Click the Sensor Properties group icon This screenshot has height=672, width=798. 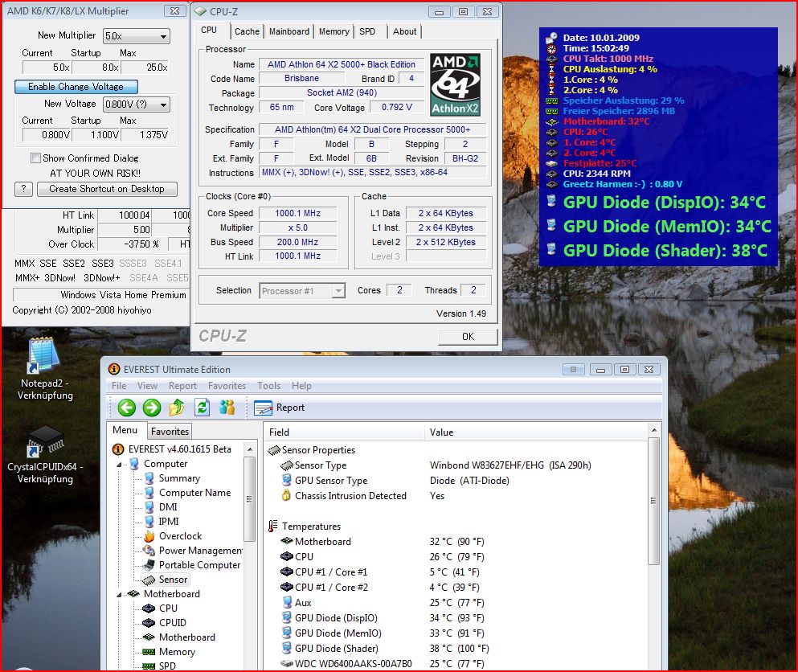(x=274, y=450)
